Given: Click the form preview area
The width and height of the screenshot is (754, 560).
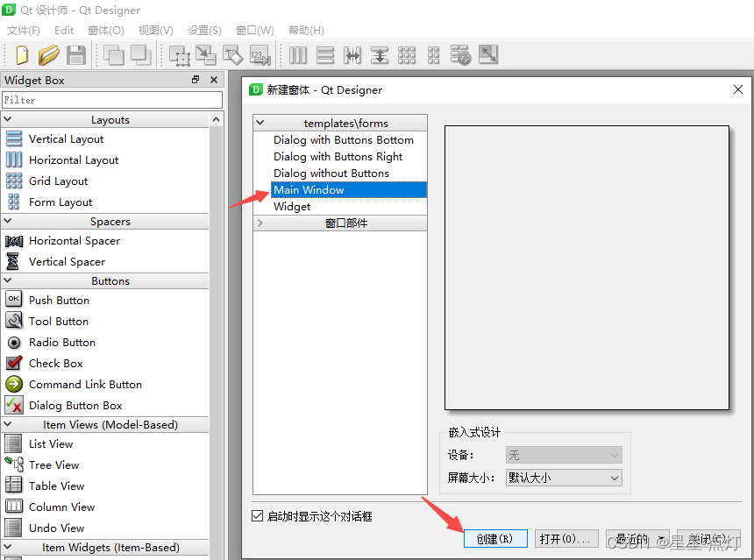Looking at the screenshot, I should point(587,268).
